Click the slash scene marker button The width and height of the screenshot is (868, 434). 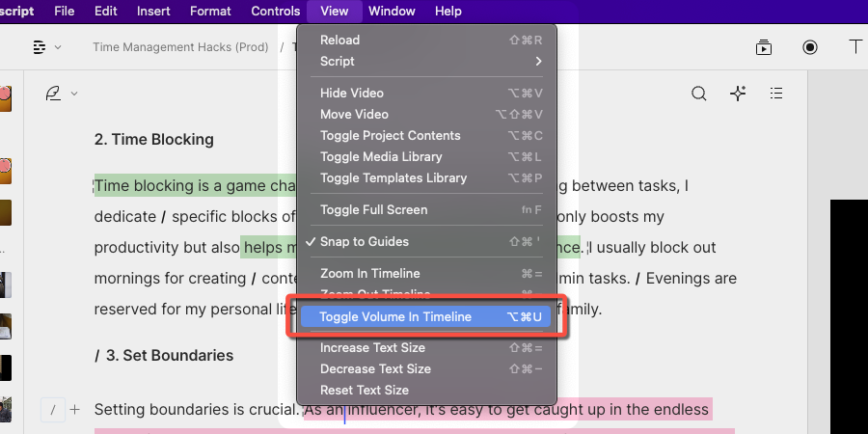tap(53, 410)
